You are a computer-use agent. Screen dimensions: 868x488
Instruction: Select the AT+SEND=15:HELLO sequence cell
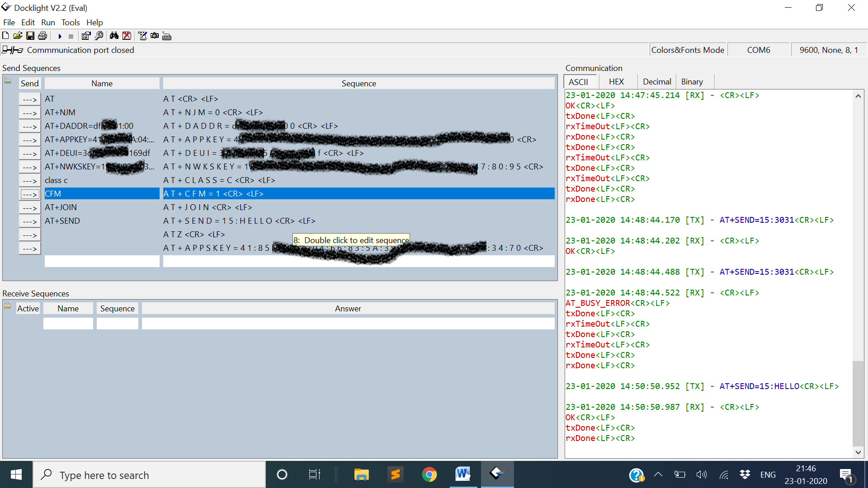click(359, 221)
